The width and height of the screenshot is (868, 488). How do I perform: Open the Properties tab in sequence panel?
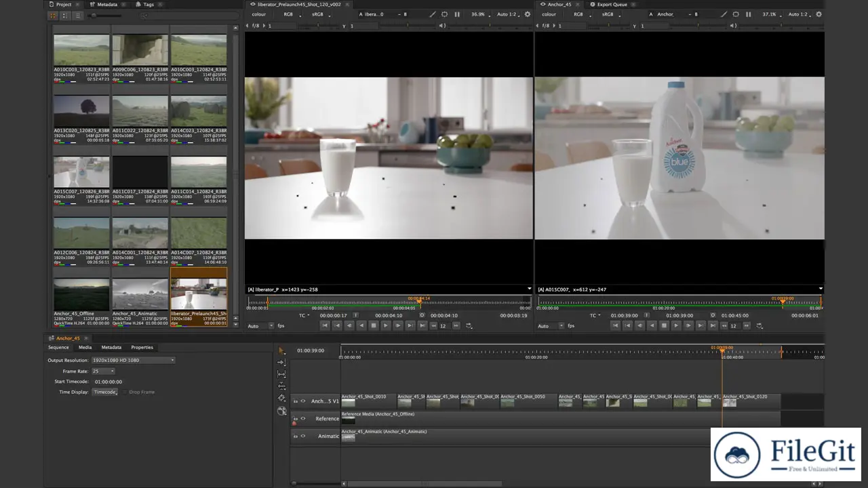(x=142, y=347)
